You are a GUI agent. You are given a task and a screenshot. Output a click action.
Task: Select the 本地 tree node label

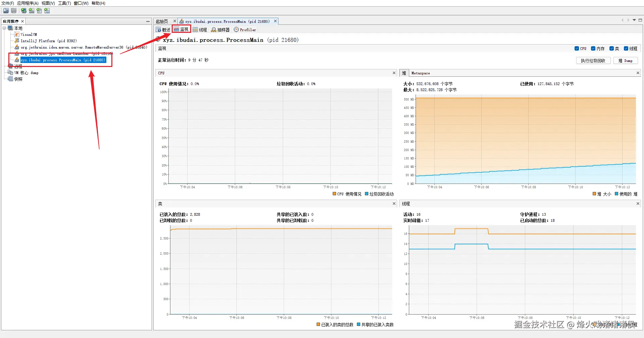point(18,28)
